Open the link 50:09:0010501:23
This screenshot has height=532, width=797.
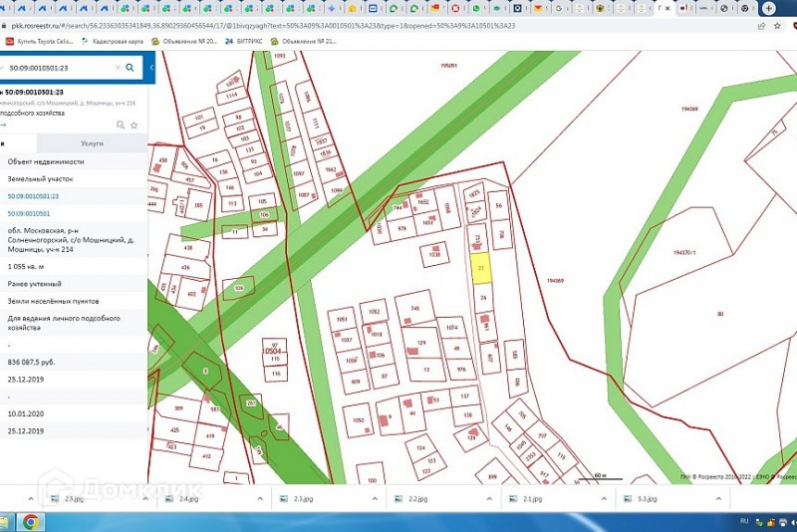[33, 196]
